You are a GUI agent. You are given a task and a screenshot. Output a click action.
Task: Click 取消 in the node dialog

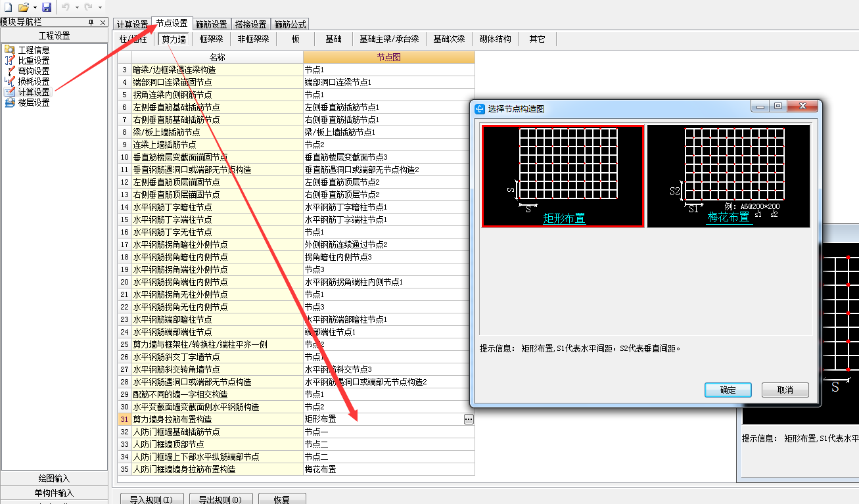click(785, 390)
